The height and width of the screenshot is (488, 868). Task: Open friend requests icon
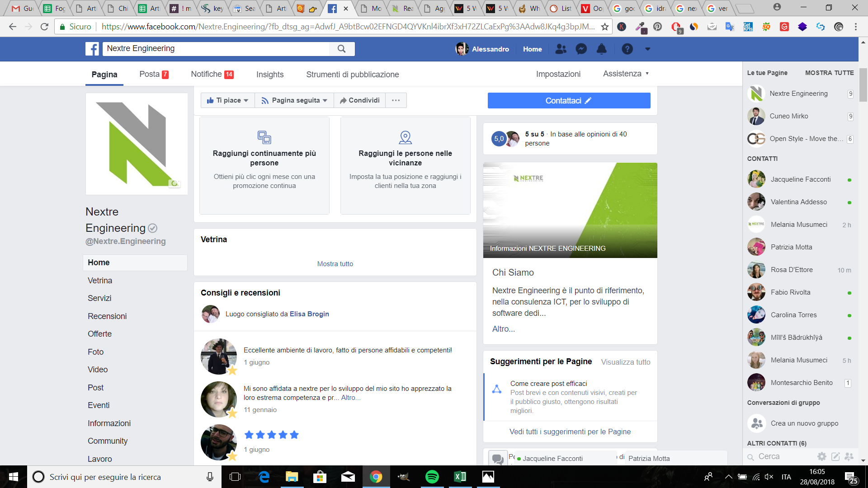[561, 49]
